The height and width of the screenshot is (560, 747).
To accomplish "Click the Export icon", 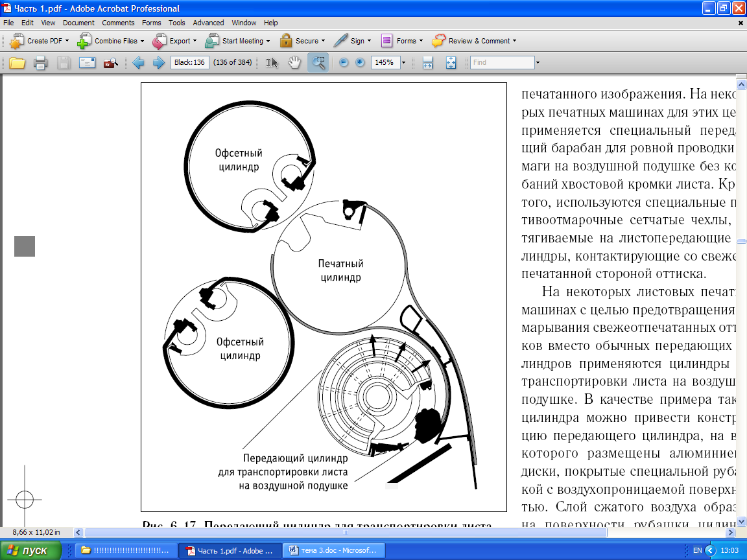I will 159,41.
